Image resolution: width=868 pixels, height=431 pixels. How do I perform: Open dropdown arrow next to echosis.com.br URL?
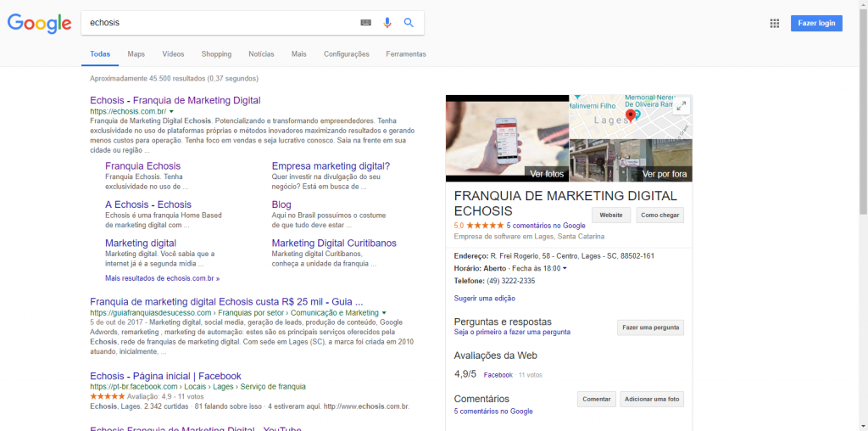171,111
